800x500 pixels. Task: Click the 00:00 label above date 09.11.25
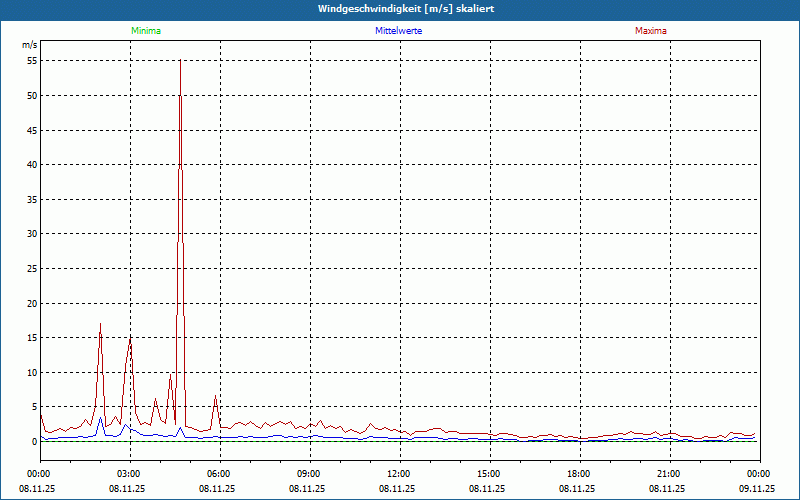[x=760, y=474]
